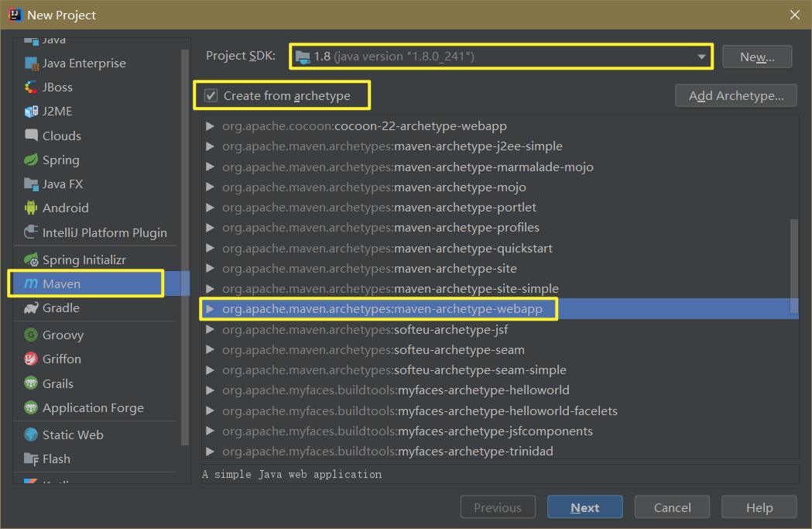Click the IntelliJ logo in title bar
The height and width of the screenshot is (529, 812).
[15, 15]
